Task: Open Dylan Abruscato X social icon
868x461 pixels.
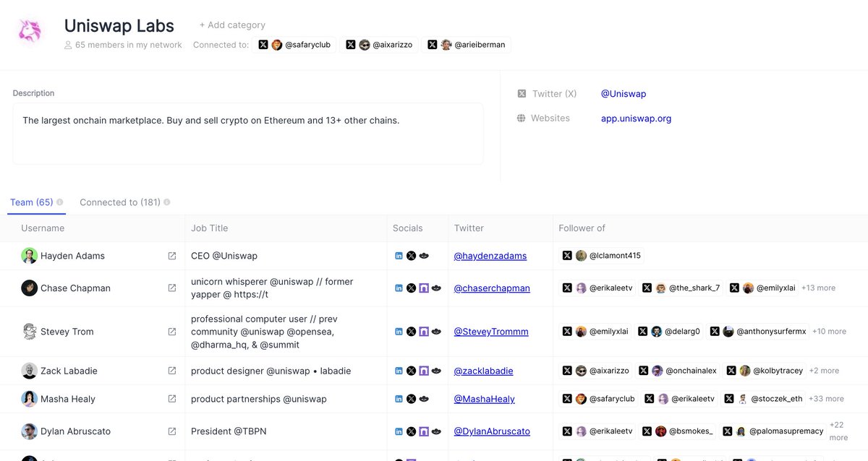Action: pos(411,431)
